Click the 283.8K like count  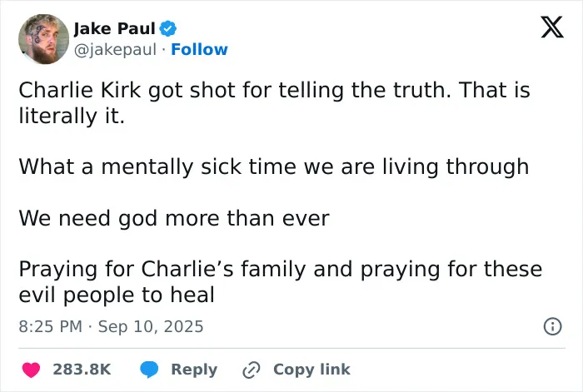pos(82,370)
